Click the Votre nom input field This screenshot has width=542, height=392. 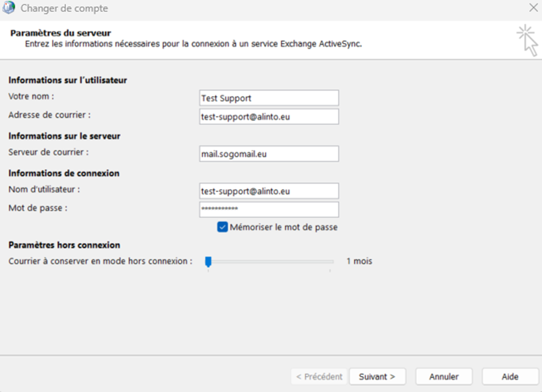pos(269,98)
